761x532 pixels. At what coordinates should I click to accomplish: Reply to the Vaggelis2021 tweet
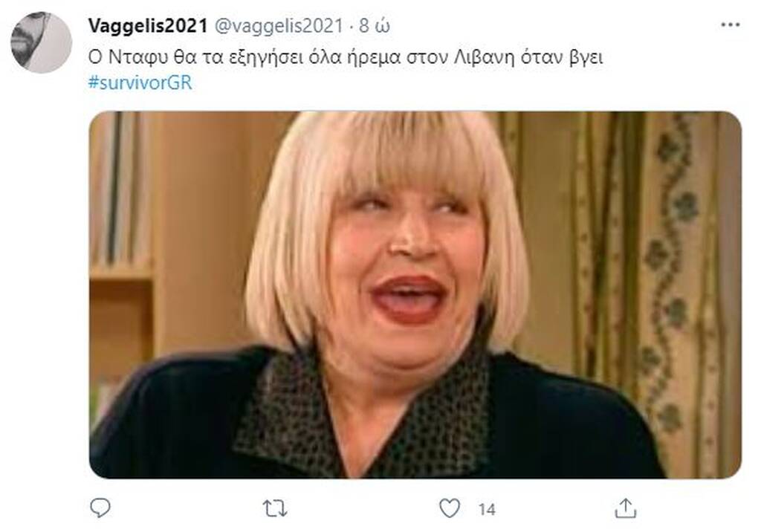(x=100, y=508)
